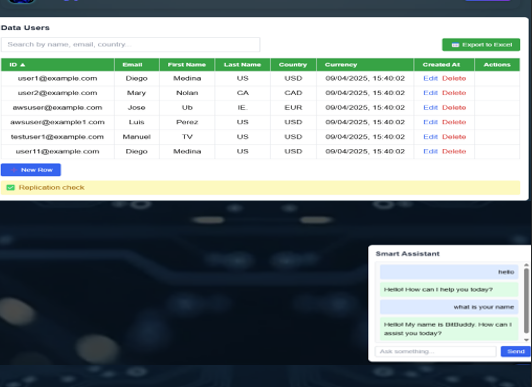Click the 'what is your name' message

(x=449, y=307)
